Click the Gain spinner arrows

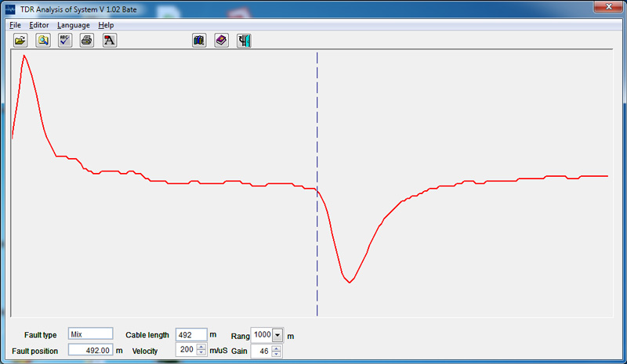[277, 351]
